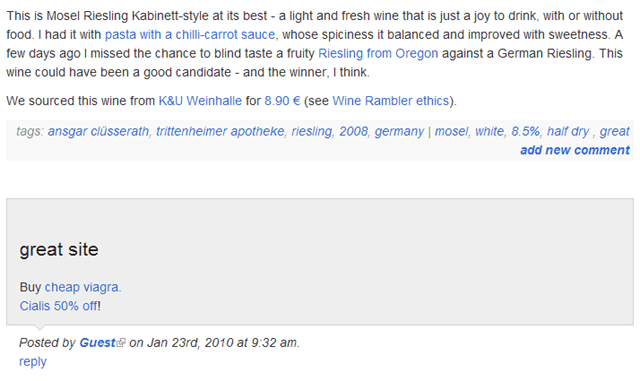The width and height of the screenshot is (640, 381).
Task: Select the ansgar clüsserath tag
Action: 98,131
